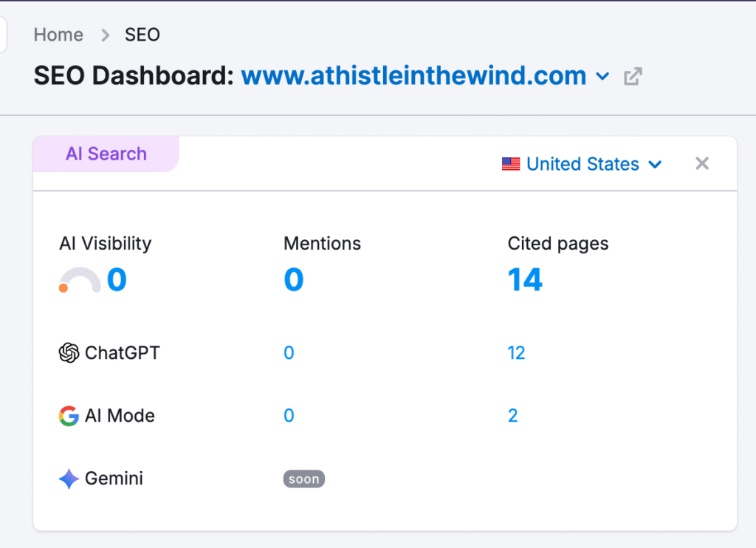
Task: Dismiss the AI Search panel
Action: point(701,163)
